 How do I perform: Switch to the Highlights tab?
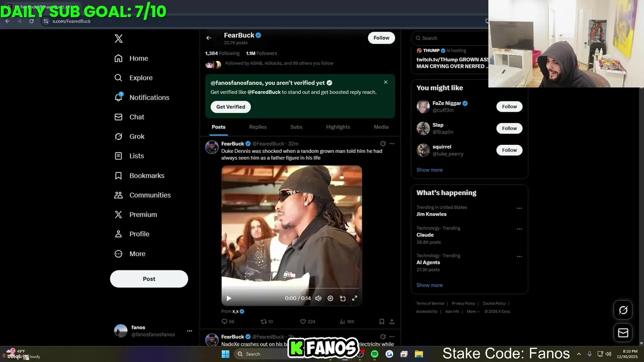pos(338,127)
